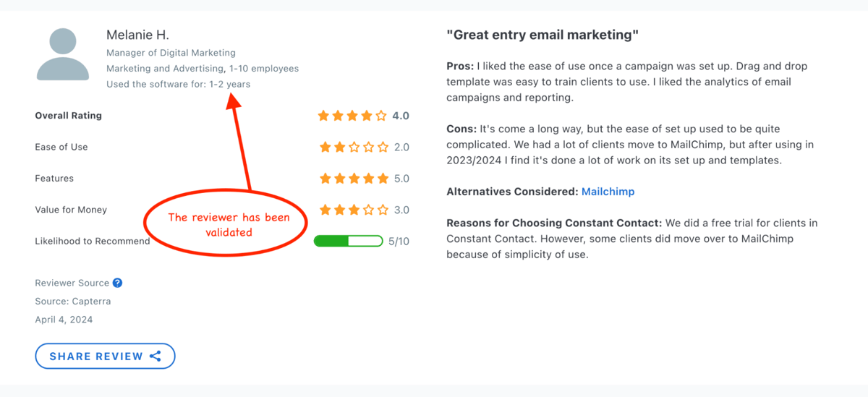Screen dimensions: 868x397
Task: Click the "reviewer has been validated" callout bubble
Action: (229, 225)
